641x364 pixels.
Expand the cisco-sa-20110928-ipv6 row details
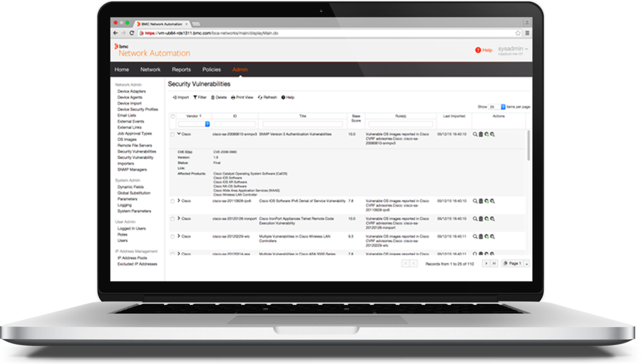click(178, 201)
